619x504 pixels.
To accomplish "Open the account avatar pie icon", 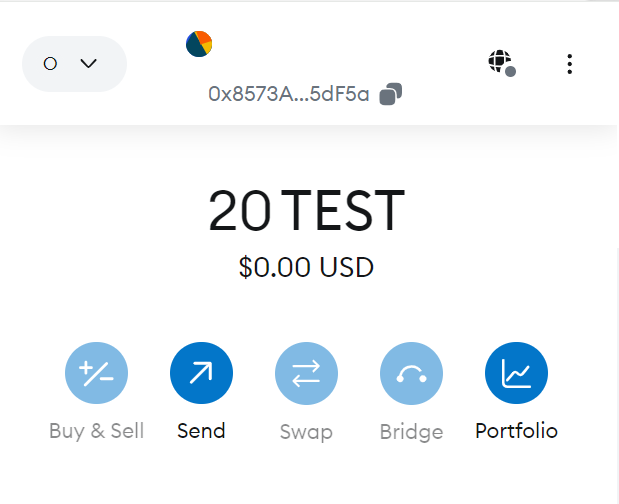I will click(x=199, y=44).
